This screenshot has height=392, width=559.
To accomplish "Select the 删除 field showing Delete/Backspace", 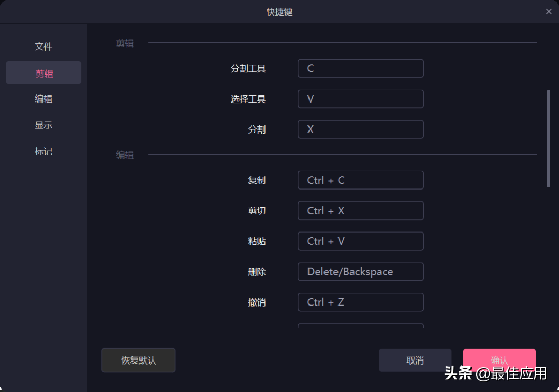I will pyautogui.click(x=360, y=271).
